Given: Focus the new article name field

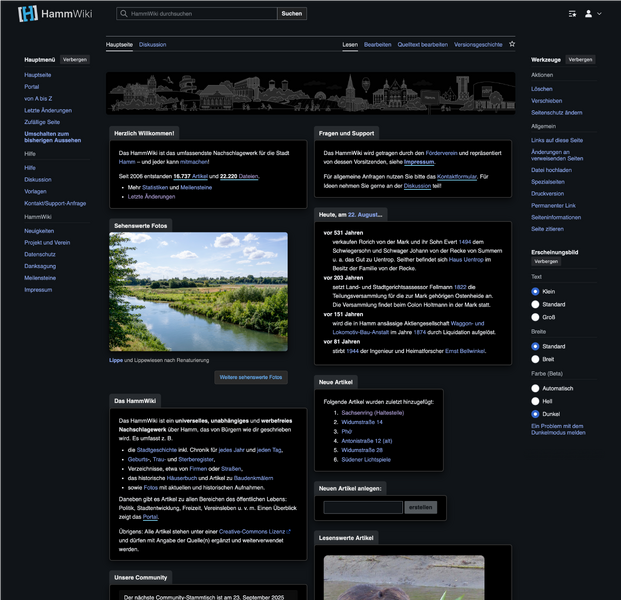Looking at the screenshot, I should point(362,507).
